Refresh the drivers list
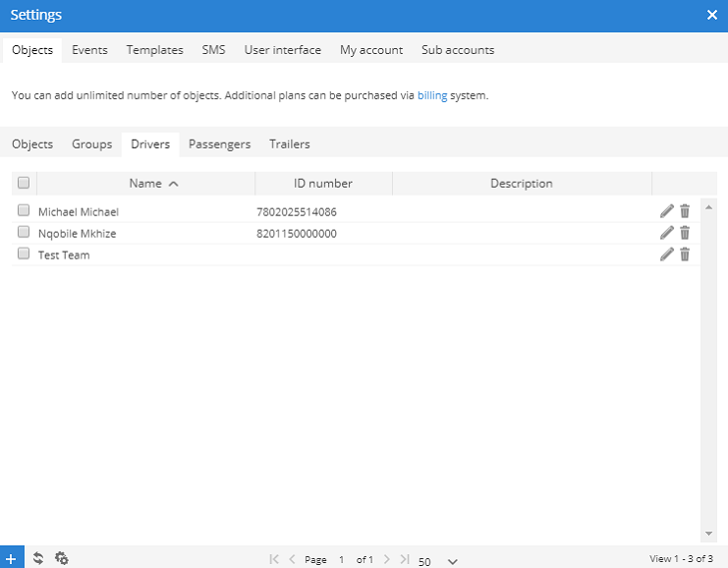Viewport: 728px width, 568px height. pyautogui.click(x=38, y=558)
